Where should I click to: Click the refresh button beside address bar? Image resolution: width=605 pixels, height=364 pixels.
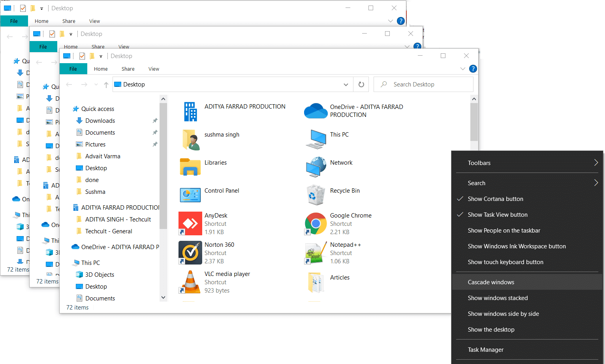tap(361, 84)
